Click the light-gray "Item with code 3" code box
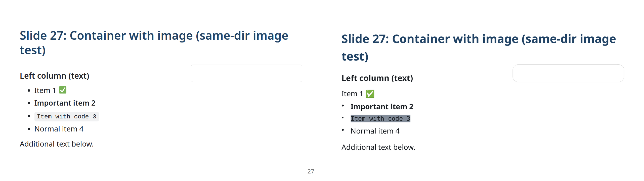Screen dimensions: 644x181 click(66, 117)
